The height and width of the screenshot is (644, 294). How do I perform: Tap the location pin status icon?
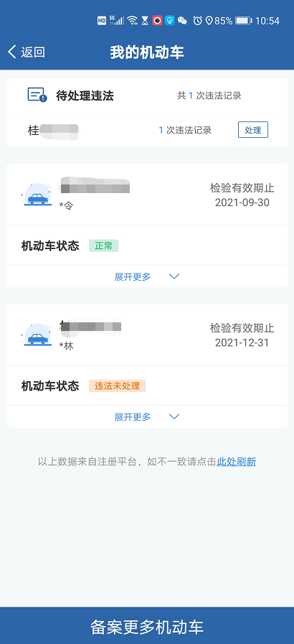[x=209, y=21]
